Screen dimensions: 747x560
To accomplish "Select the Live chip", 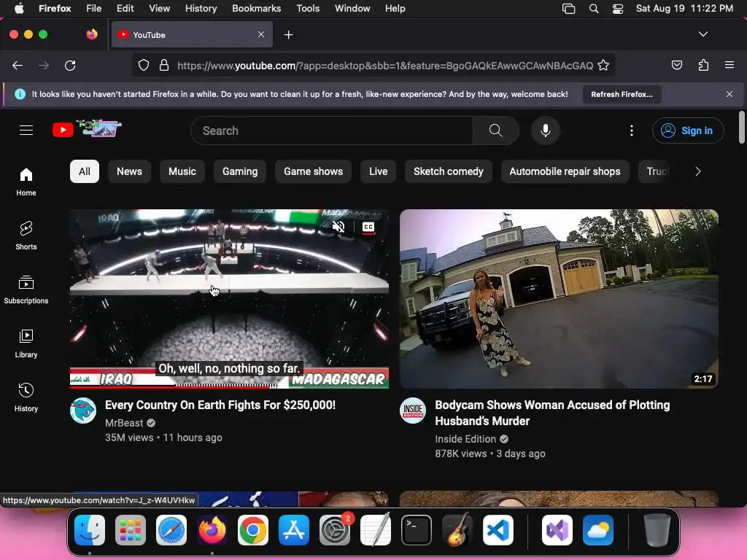I will pos(379,171).
